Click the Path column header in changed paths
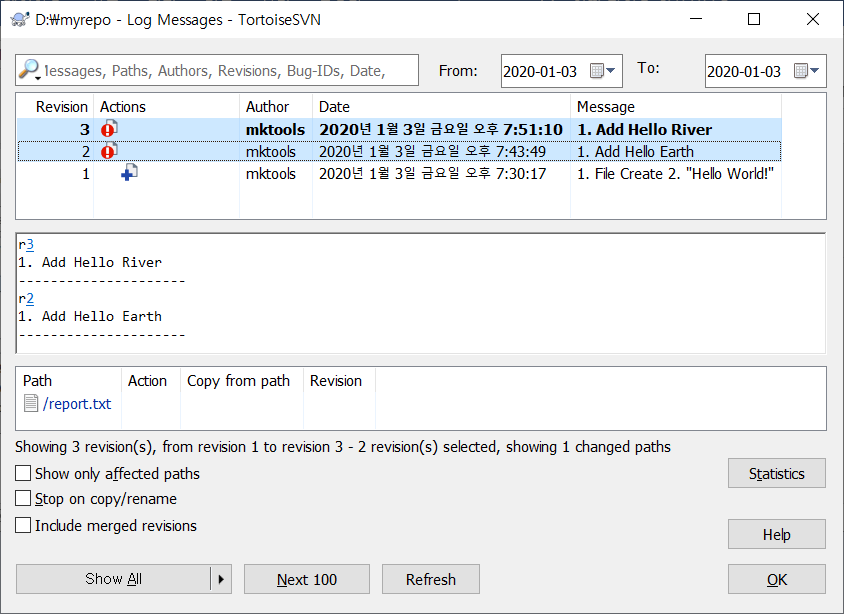 [69, 381]
